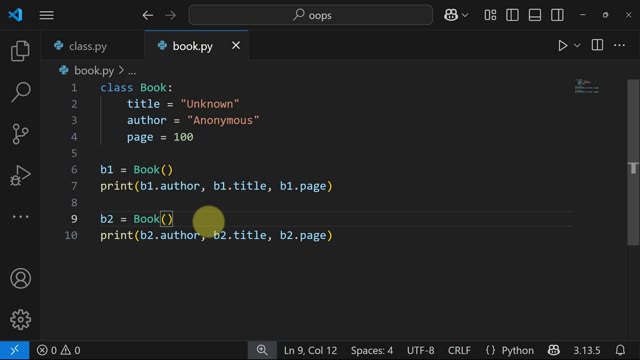Click the oops command center search box

tap(311, 15)
